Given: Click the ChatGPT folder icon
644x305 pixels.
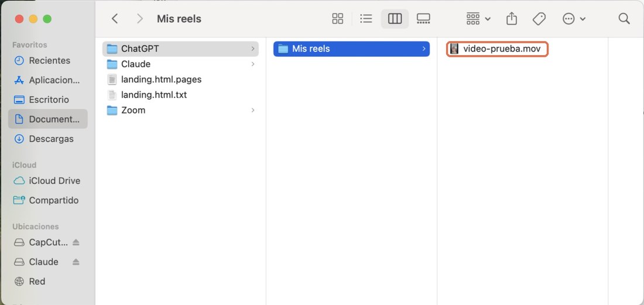Looking at the screenshot, I should [112, 49].
